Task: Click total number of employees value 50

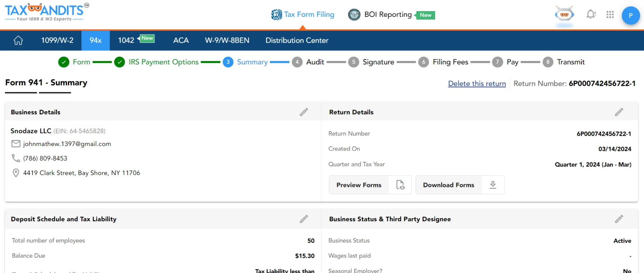Action: pyautogui.click(x=311, y=241)
